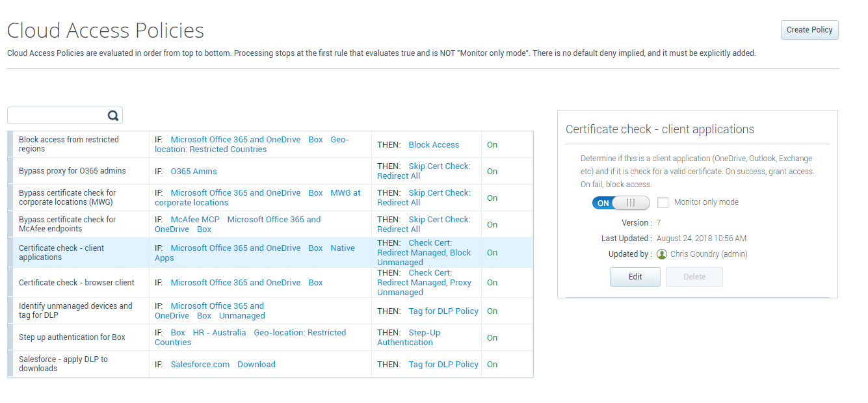Click 'Box' link in browser client row
Viewport: 868px width, 403px height.
click(315, 283)
